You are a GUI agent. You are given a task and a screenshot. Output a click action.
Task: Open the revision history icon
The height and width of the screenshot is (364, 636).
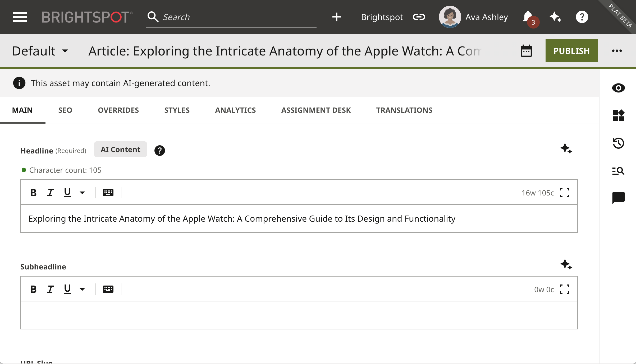click(618, 143)
